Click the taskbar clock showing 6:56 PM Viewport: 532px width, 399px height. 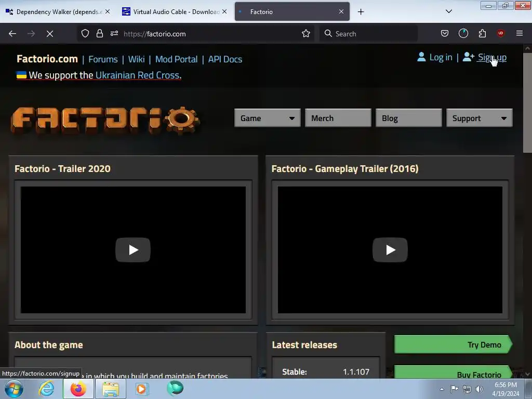[x=506, y=389]
